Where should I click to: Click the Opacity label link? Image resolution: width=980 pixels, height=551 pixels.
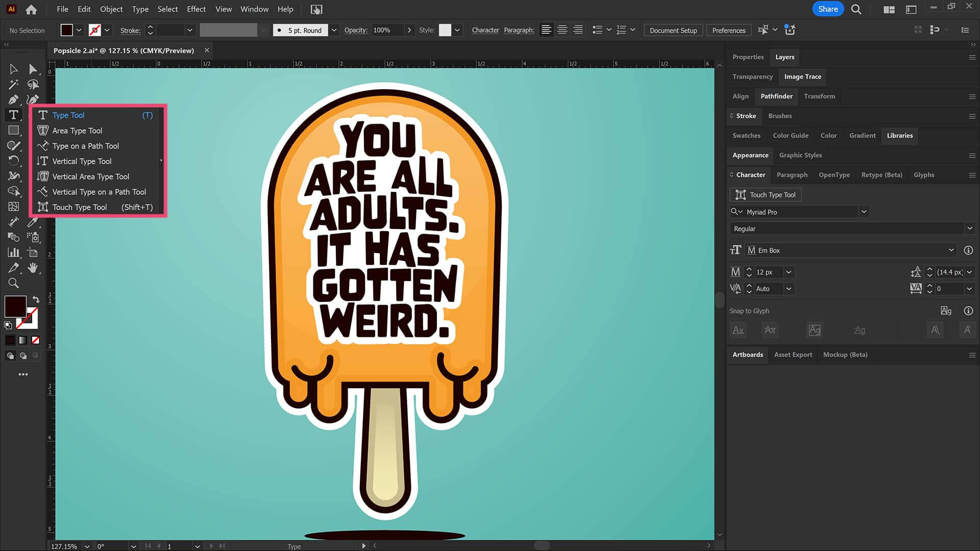pos(356,30)
